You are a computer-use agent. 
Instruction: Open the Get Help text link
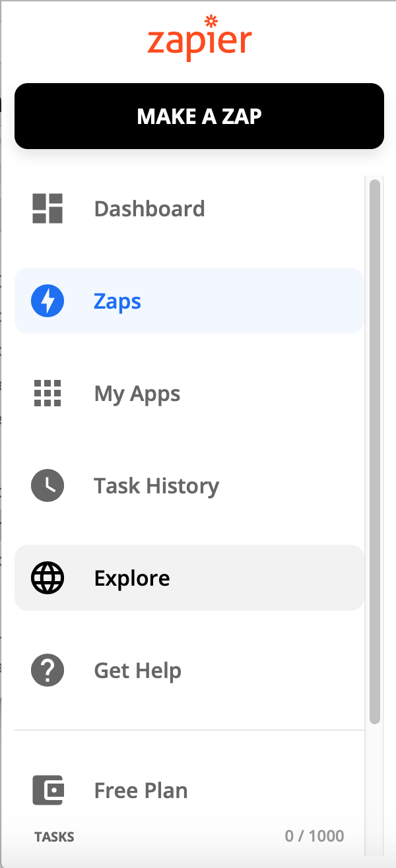(138, 671)
